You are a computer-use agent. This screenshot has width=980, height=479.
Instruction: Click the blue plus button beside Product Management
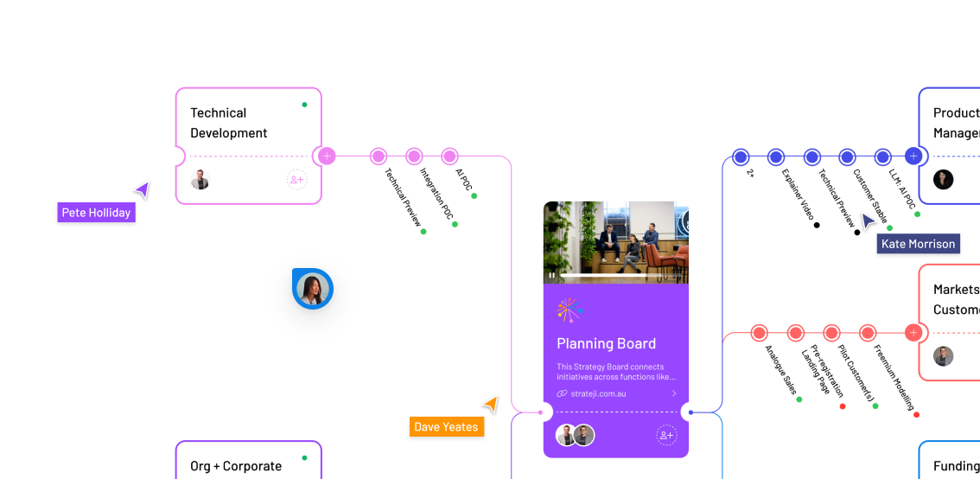tap(913, 156)
